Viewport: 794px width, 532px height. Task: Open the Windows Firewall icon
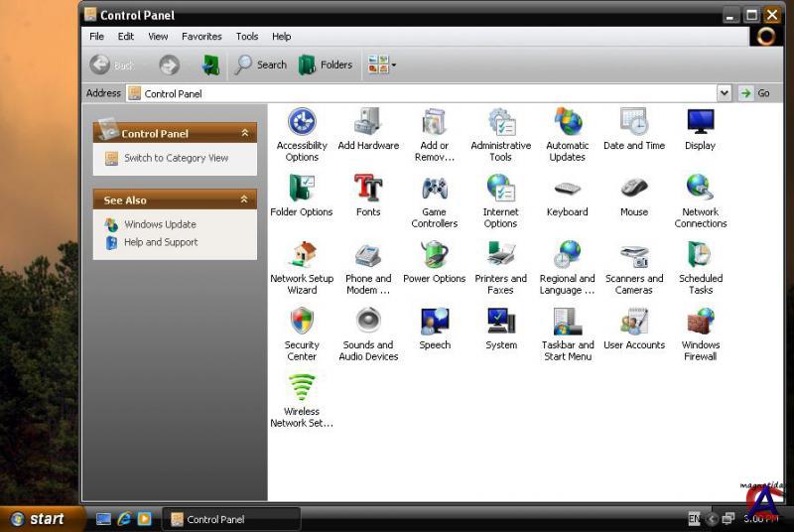coord(700,324)
